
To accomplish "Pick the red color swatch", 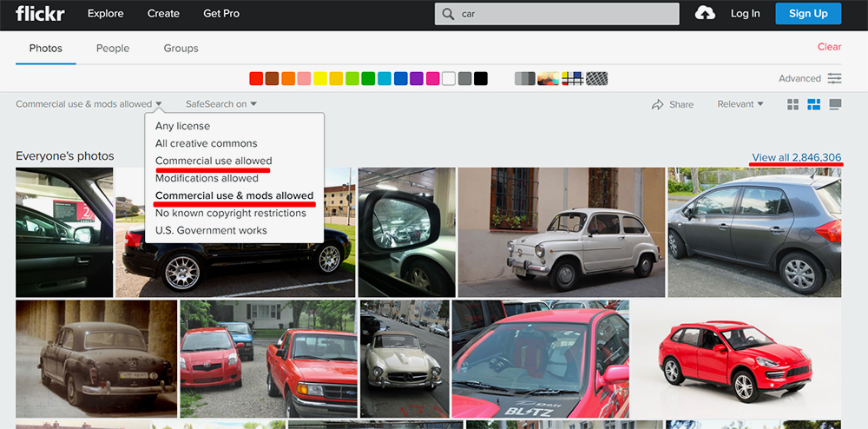I will pyautogui.click(x=256, y=79).
